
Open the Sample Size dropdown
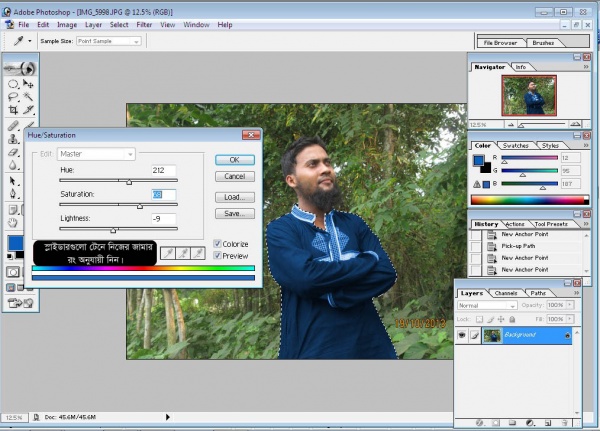(x=109, y=41)
